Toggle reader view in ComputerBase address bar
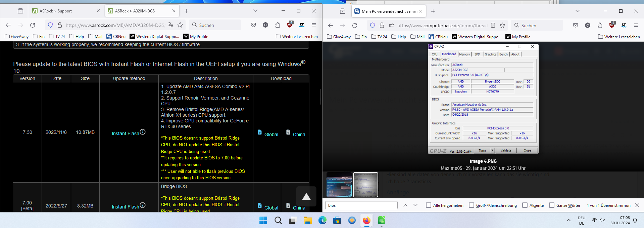The width and height of the screenshot is (644, 228). click(493, 25)
